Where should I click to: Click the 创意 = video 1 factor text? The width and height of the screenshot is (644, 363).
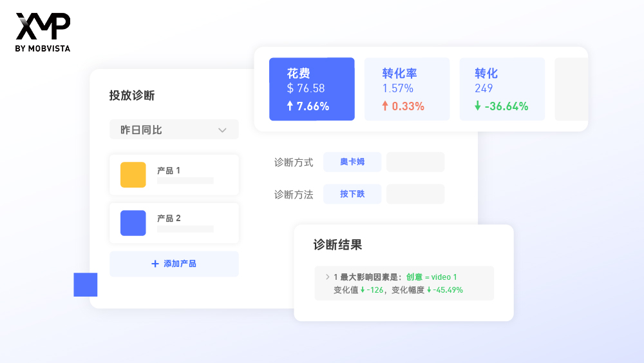(431, 277)
